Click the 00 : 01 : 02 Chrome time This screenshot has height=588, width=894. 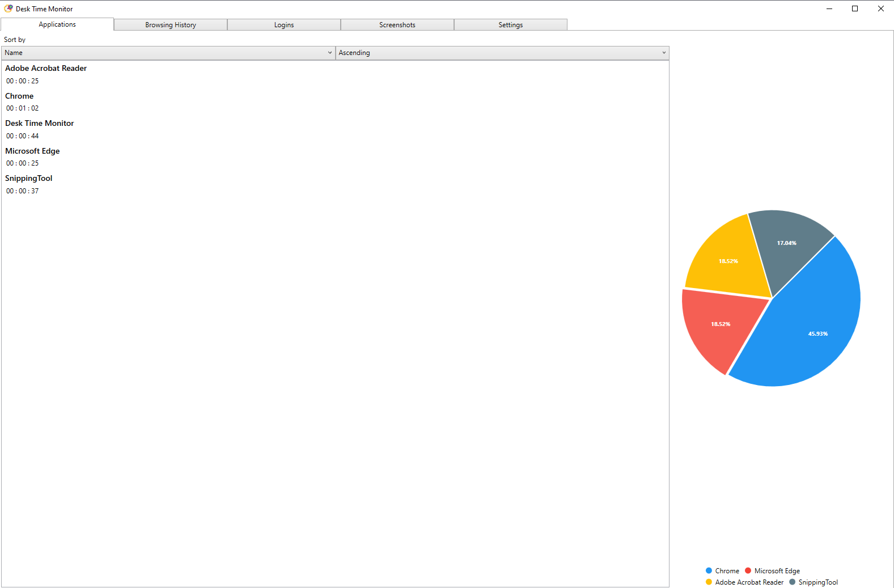point(23,108)
